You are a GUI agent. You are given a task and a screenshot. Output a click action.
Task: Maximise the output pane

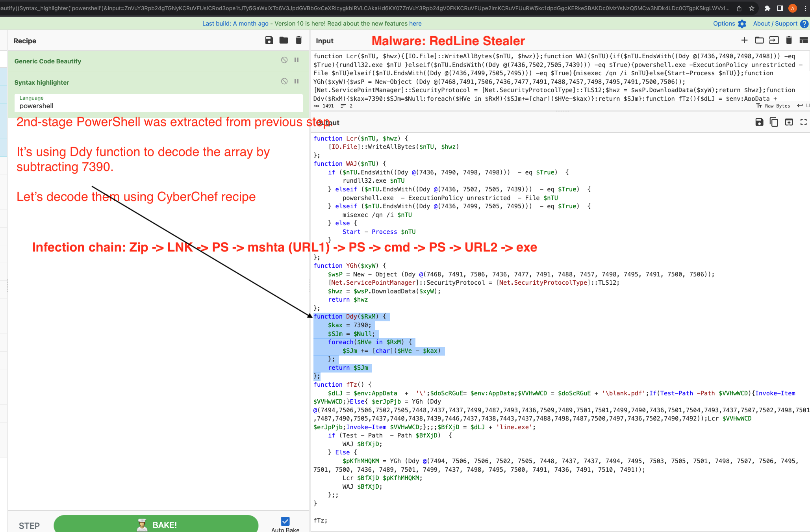804,122
